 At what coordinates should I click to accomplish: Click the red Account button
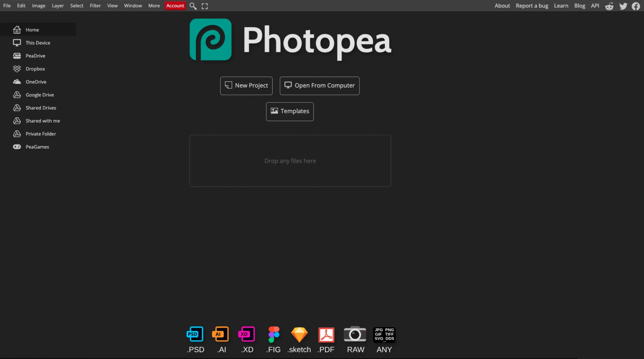click(x=175, y=6)
